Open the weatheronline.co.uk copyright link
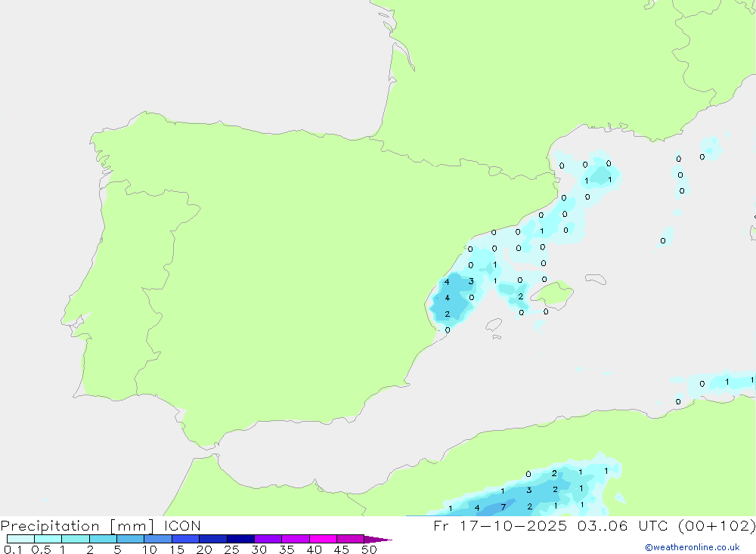The height and width of the screenshot is (554, 756). coord(692,547)
